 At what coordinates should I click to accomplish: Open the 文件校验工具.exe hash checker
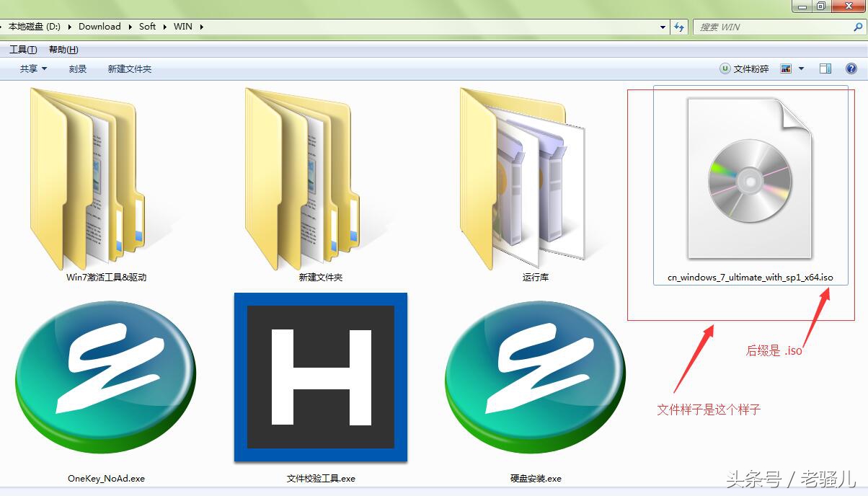[x=320, y=376]
